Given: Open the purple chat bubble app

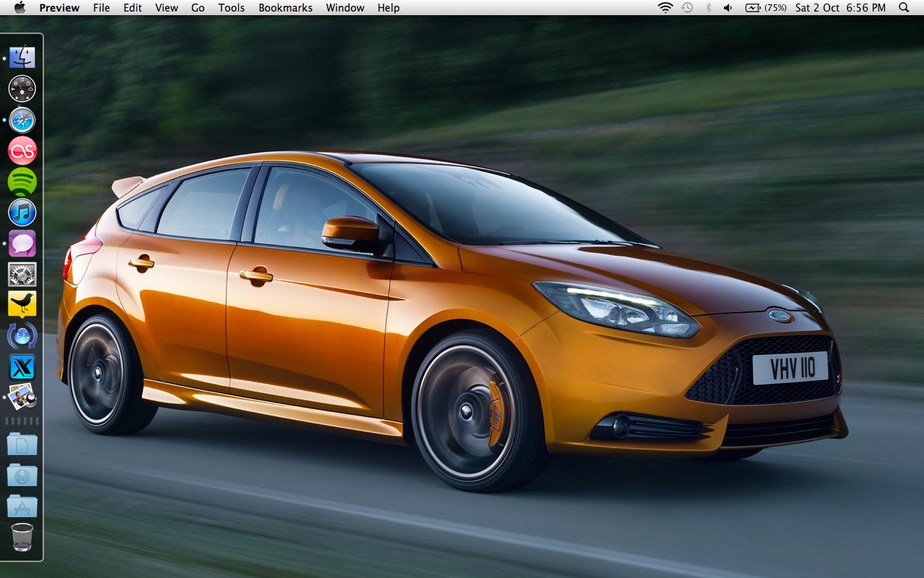Looking at the screenshot, I should coord(22,243).
